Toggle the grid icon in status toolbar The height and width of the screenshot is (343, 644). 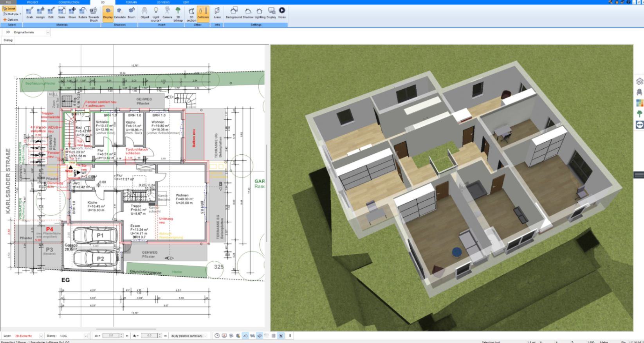pyautogui.click(x=273, y=336)
